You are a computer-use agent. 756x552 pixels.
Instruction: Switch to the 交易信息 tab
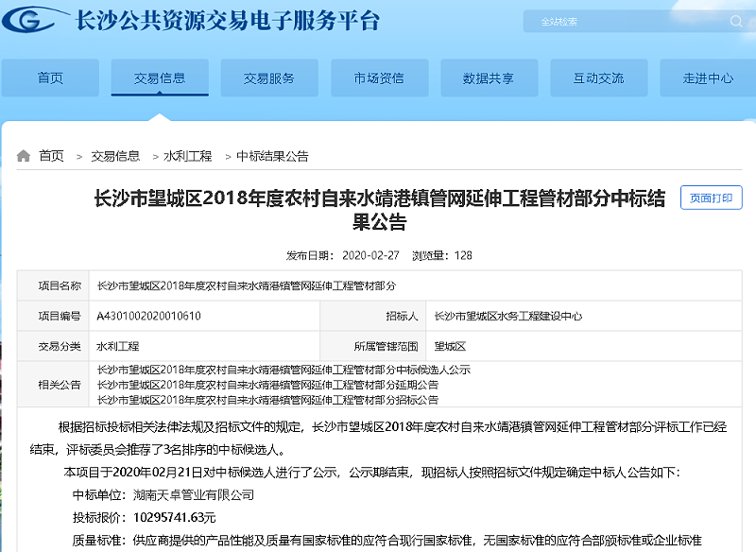pyautogui.click(x=160, y=78)
